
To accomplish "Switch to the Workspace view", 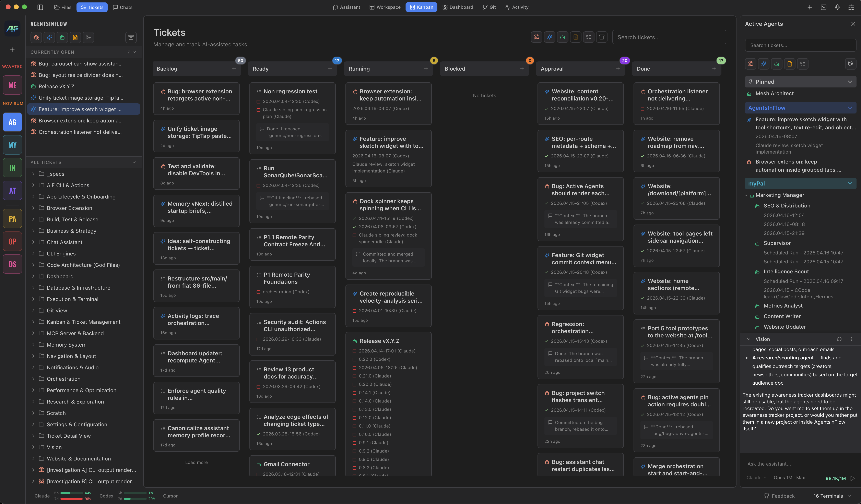I will pyautogui.click(x=385, y=7).
